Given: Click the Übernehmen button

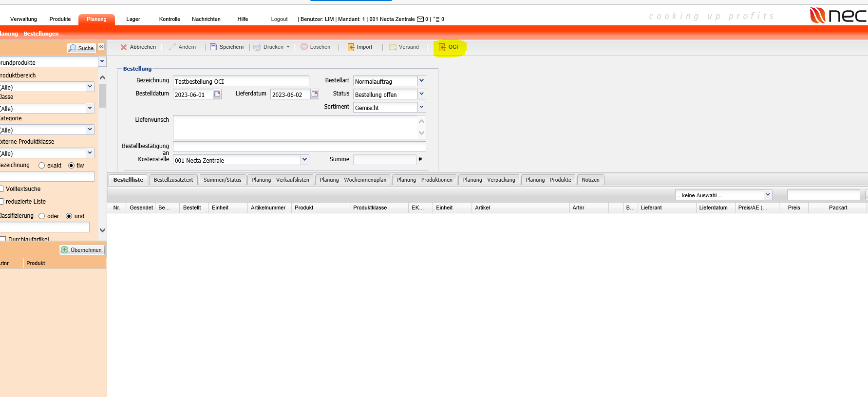Looking at the screenshot, I should tap(82, 250).
